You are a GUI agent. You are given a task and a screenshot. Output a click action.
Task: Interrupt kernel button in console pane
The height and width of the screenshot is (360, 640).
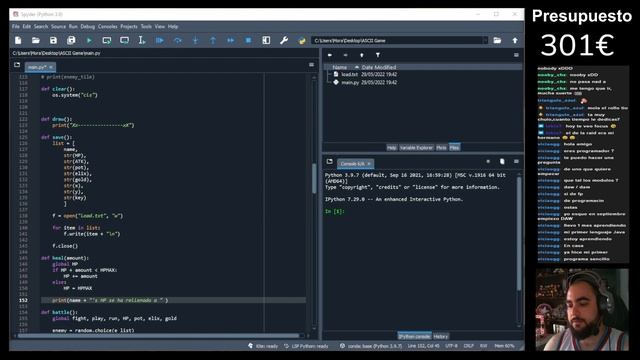488,162
